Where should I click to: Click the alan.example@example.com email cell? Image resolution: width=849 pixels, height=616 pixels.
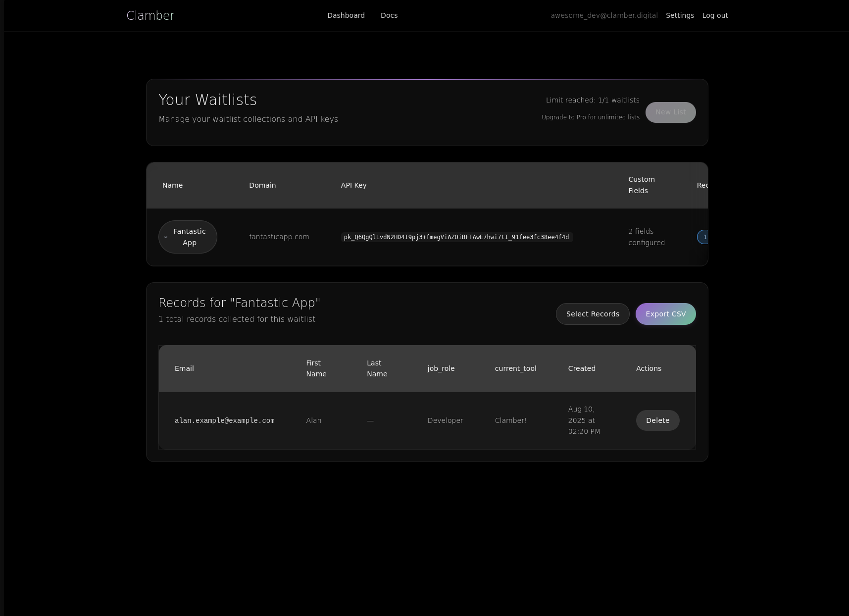coord(224,420)
